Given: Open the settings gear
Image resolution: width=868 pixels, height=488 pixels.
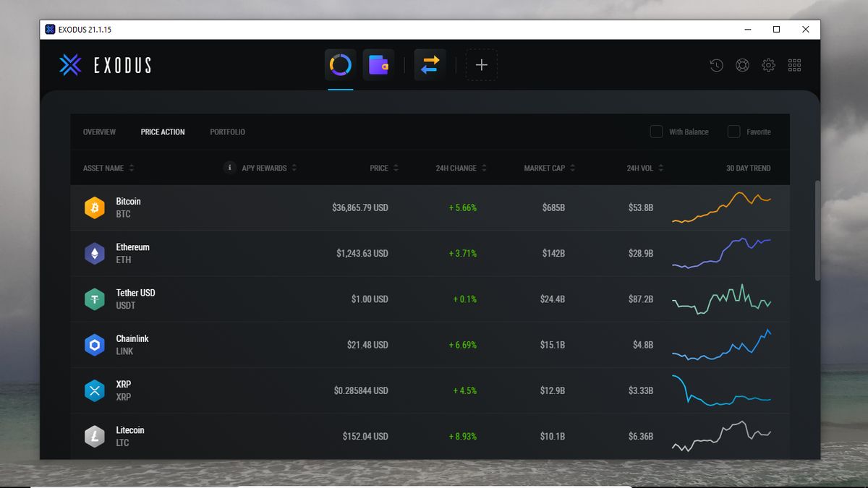Looking at the screenshot, I should click(767, 65).
